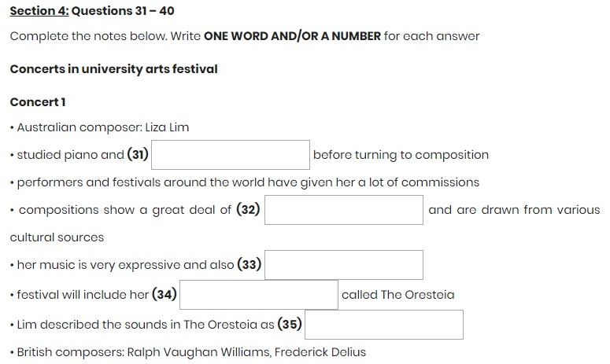This screenshot has width=610, height=364.
Task: Click the "before turning to composition" text
Action: [401, 155]
